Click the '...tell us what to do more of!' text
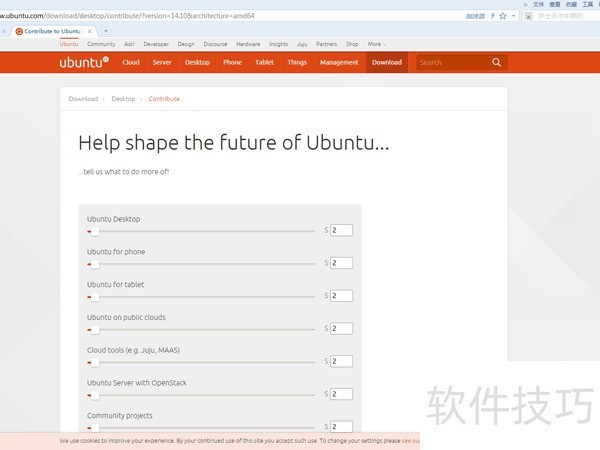 tap(124, 172)
